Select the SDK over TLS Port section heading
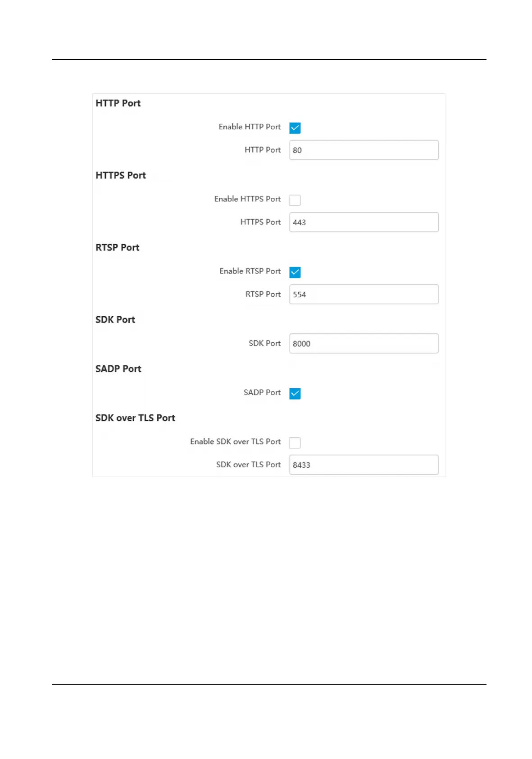Image resolution: width=532 pixels, height=759 pixels. point(135,418)
